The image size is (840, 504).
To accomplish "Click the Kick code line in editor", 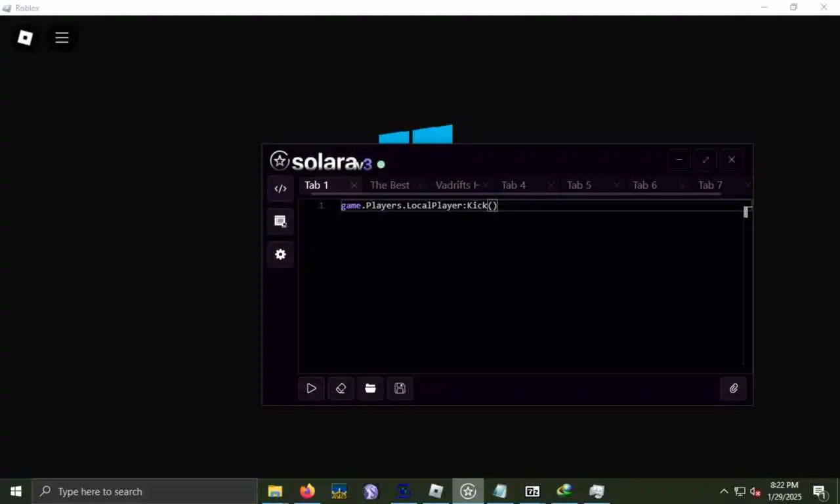I will pos(419,205).
